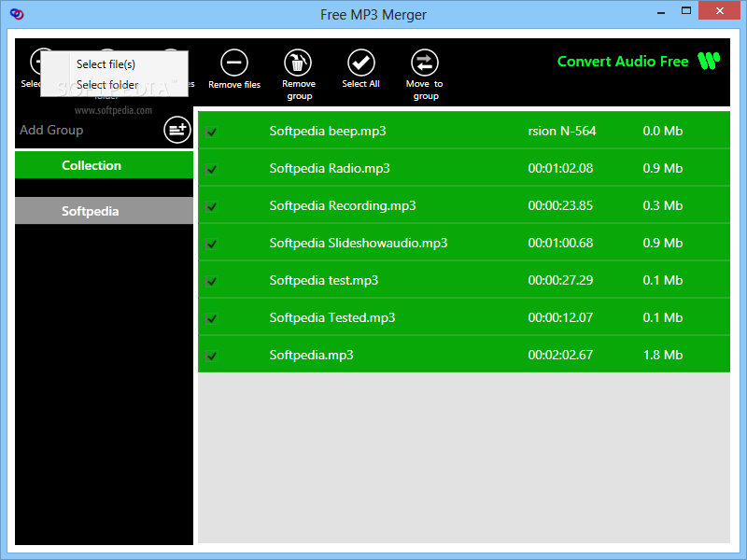Choose Select folder from the popup menu

click(114, 85)
